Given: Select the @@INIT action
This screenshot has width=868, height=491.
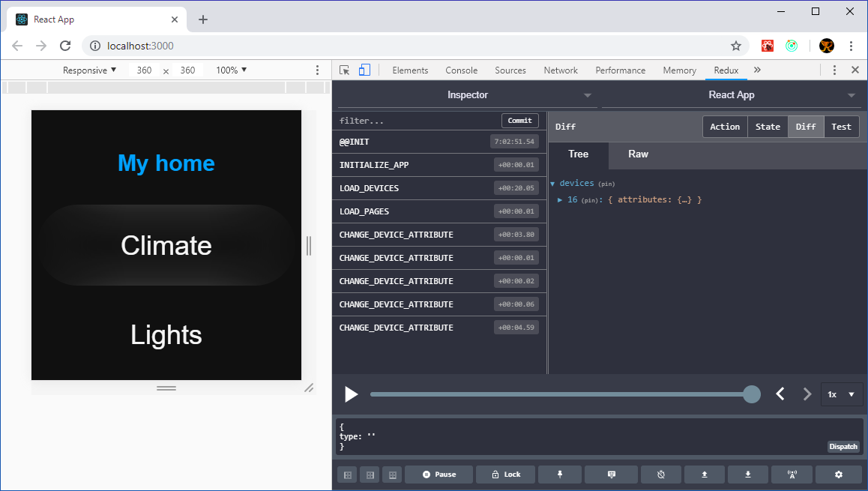Looking at the screenshot, I should point(439,142).
